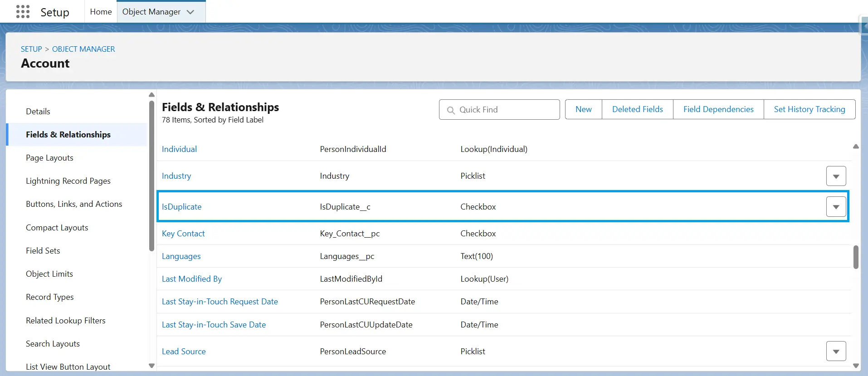Select the Lookup(Individual) data type text
This screenshot has width=868, height=376.
click(494, 149)
